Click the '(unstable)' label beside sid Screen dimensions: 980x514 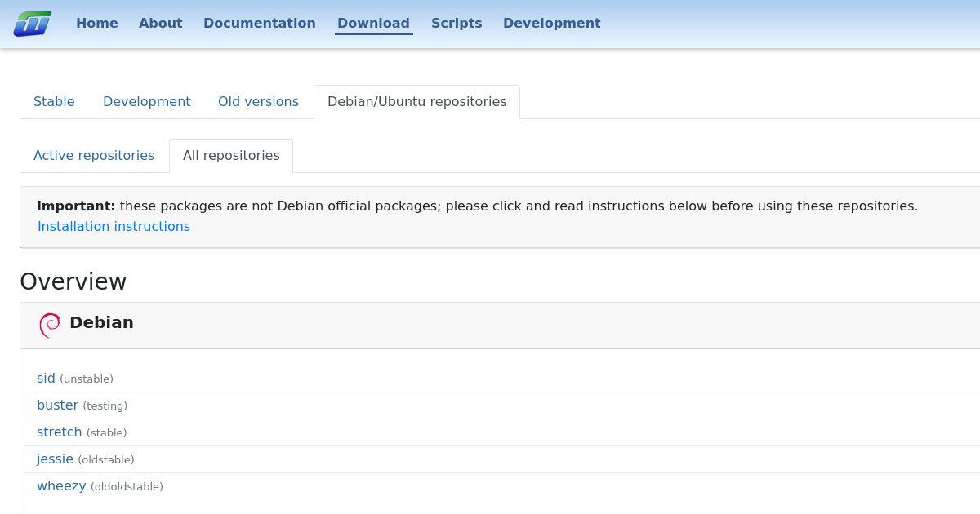click(x=87, y=379)
